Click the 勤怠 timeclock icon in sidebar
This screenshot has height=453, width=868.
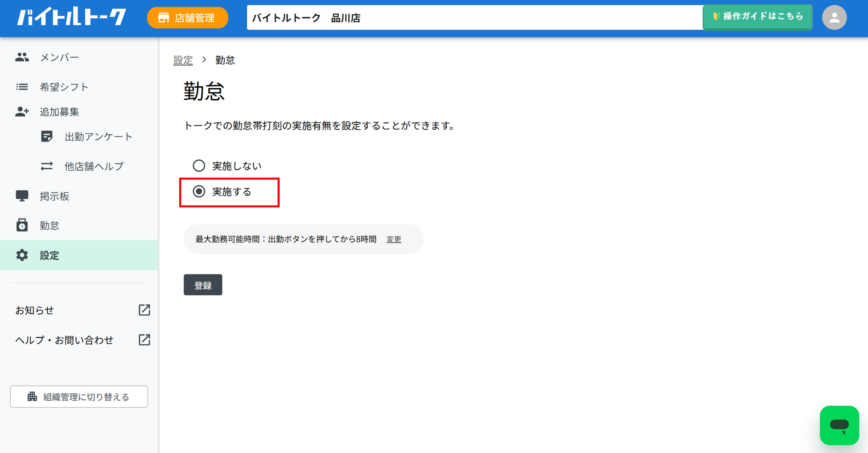22,225
